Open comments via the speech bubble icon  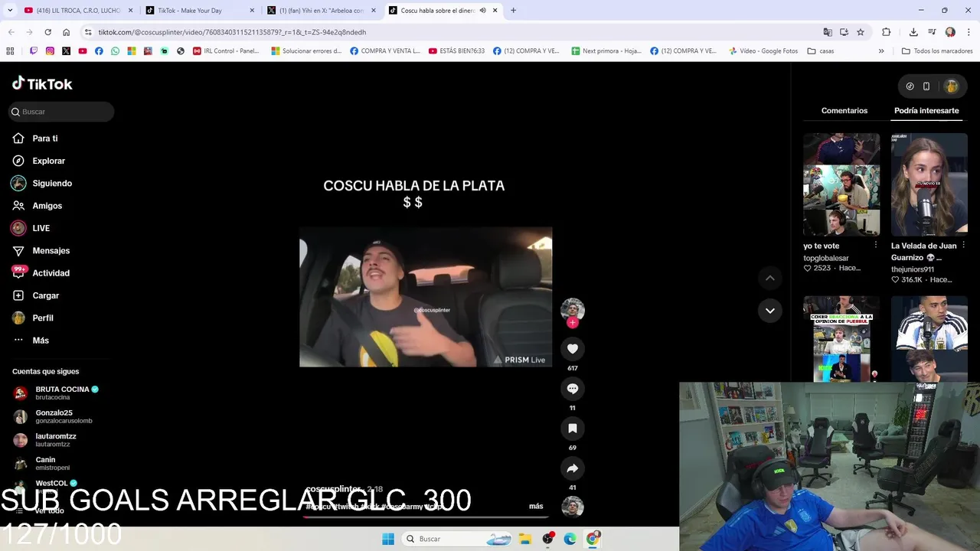(x=572, y=389)
